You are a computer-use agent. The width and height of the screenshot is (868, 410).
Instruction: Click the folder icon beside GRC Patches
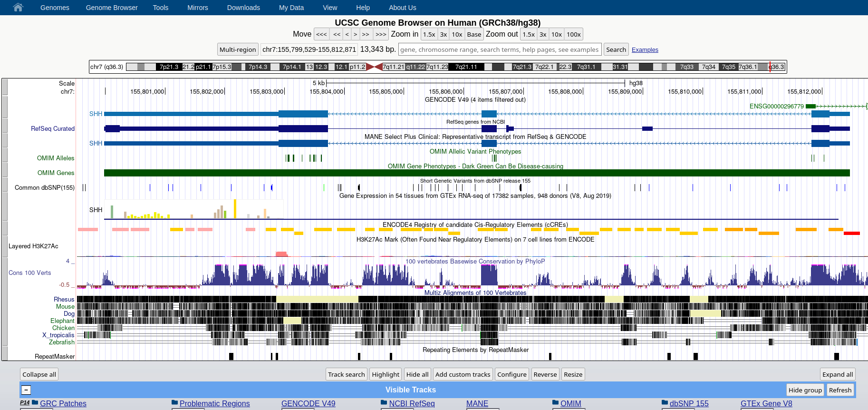point(35,402)
